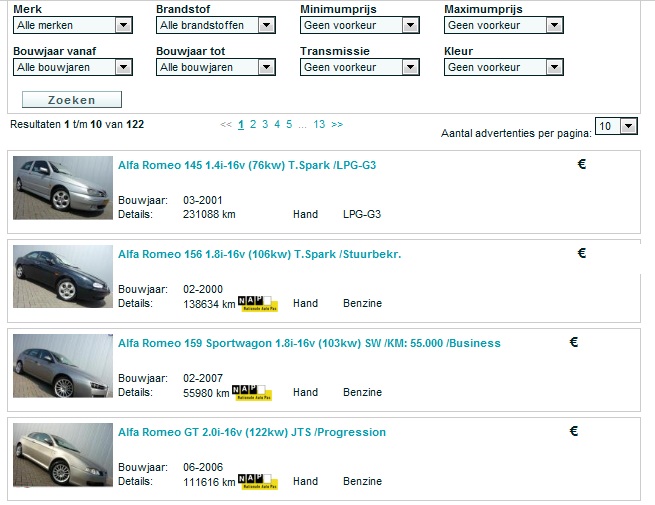The image size is (655, 505).
Task: Click the NAP badge on Alfa Romeo GT
Action: (x=258, y=482)
